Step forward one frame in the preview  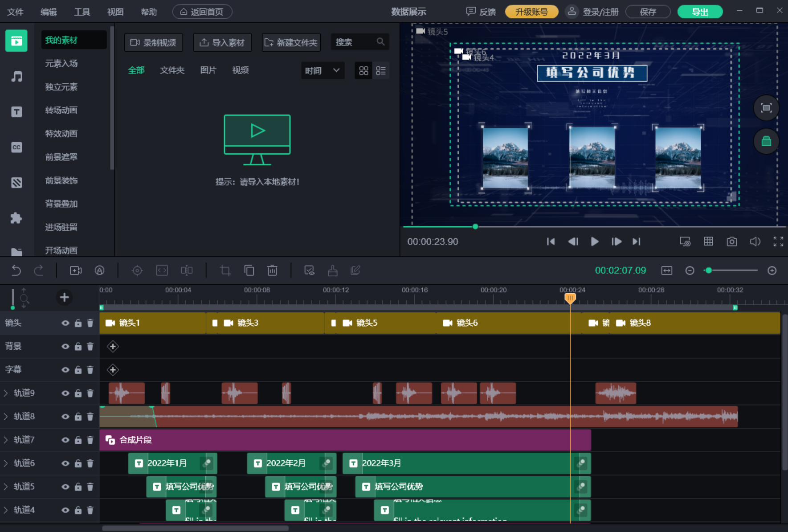(617, 241)
